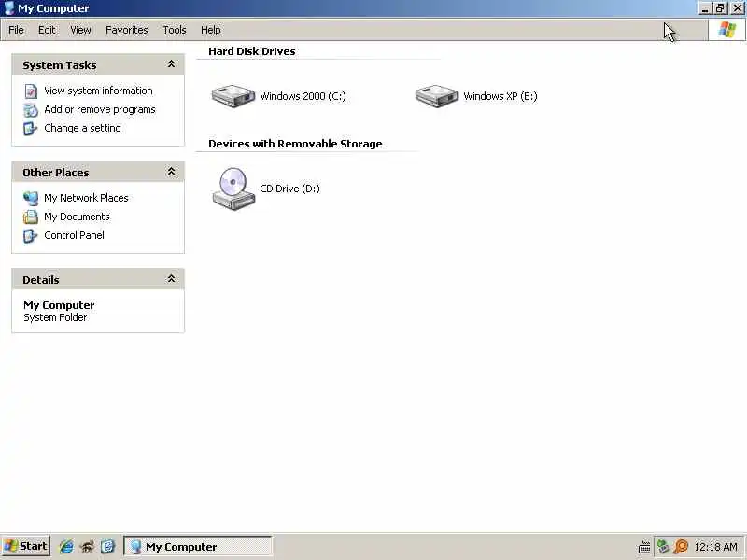The height and width of the screenshot is (560, 747).
Task: Click the keyboard tray icon
Action: [644, 547]
